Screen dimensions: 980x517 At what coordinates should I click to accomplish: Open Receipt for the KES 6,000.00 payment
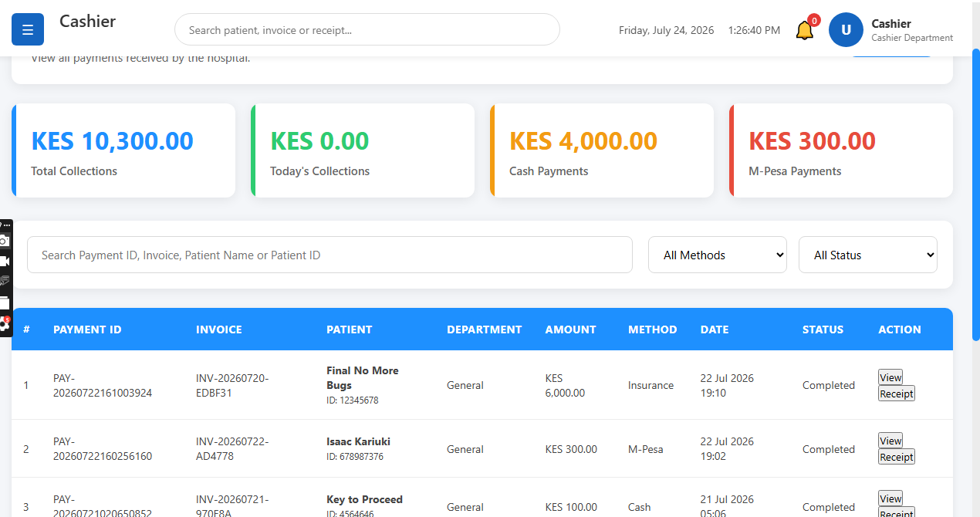pyautogui.click(x=897, y=394)
